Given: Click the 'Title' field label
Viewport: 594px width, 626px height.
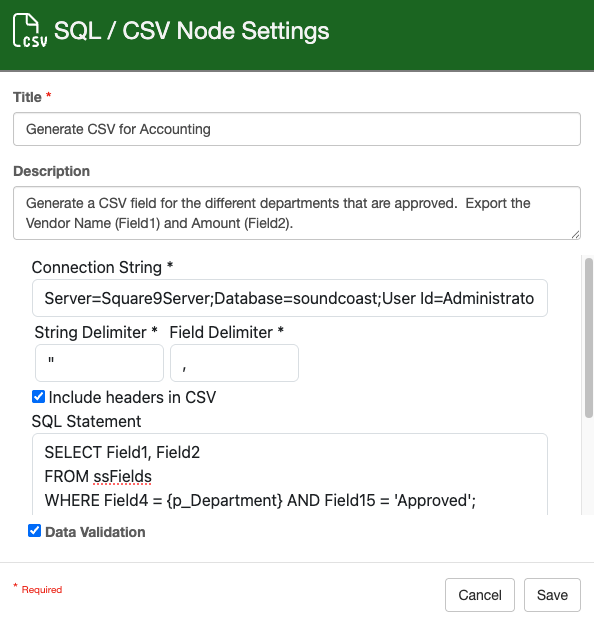Looking at the screenshot, I should click(27, 97).
